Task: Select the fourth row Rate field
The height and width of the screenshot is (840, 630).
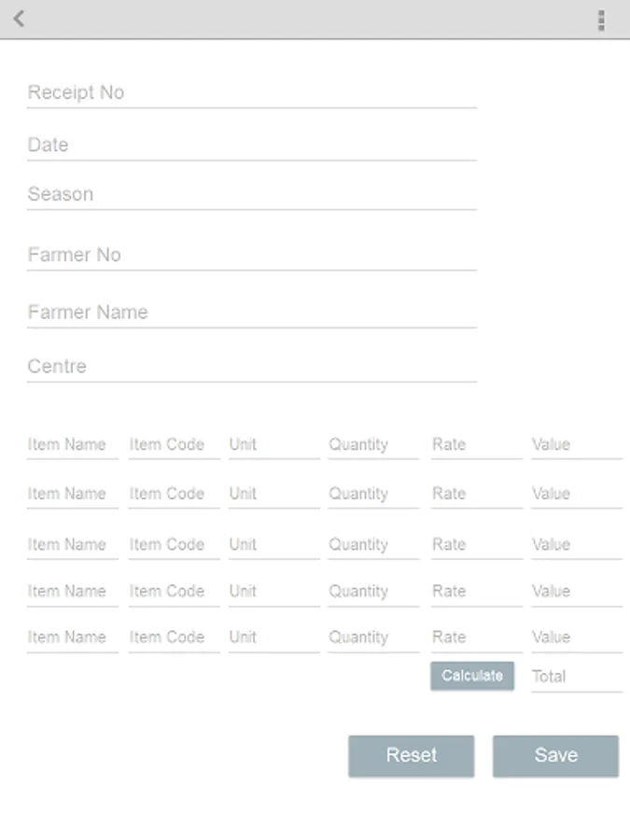Action: 475,591
